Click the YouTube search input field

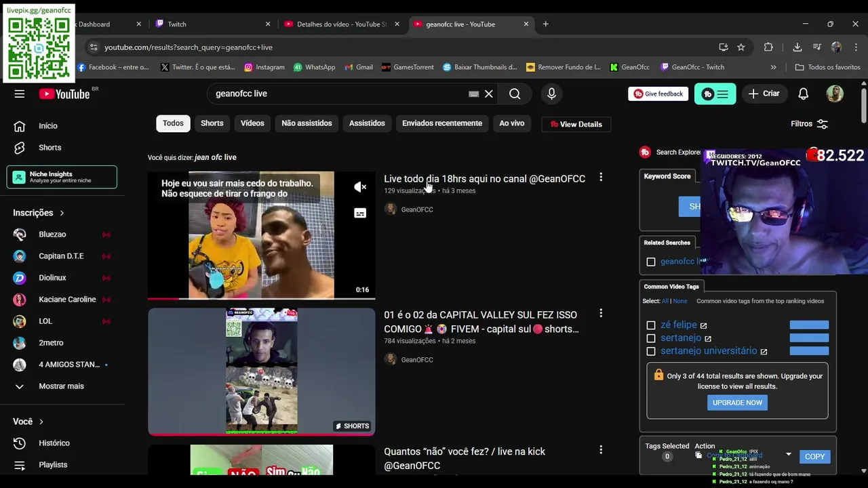[339, 94]
